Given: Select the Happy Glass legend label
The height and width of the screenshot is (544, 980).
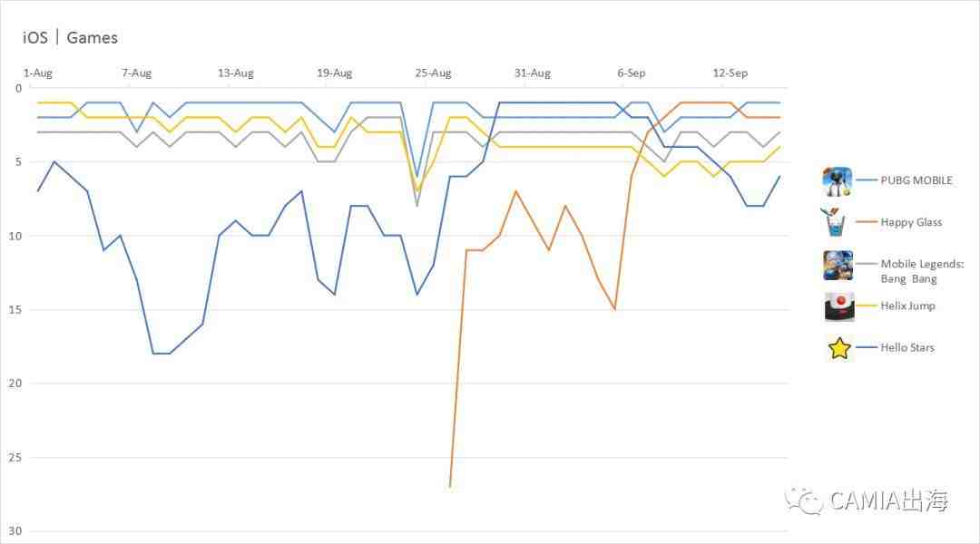Looking at the screenshot, I should pos(911,222).
